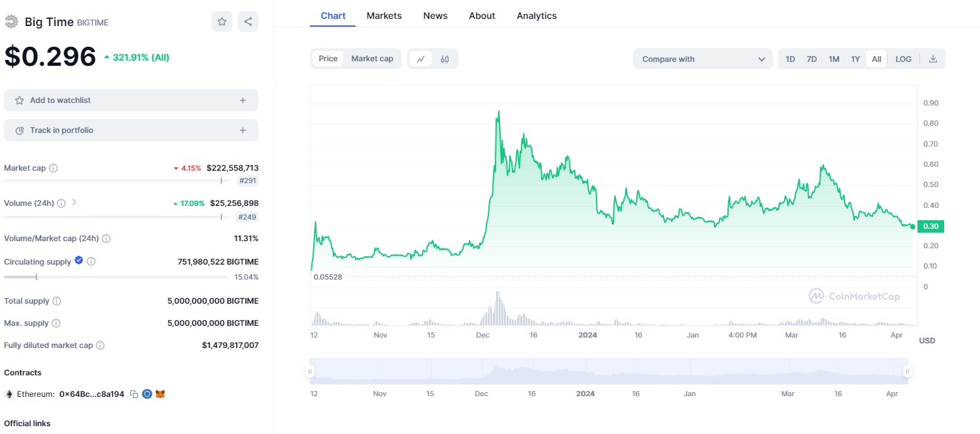
Task: Click the circulating supply progress bar
Action: 115,277
